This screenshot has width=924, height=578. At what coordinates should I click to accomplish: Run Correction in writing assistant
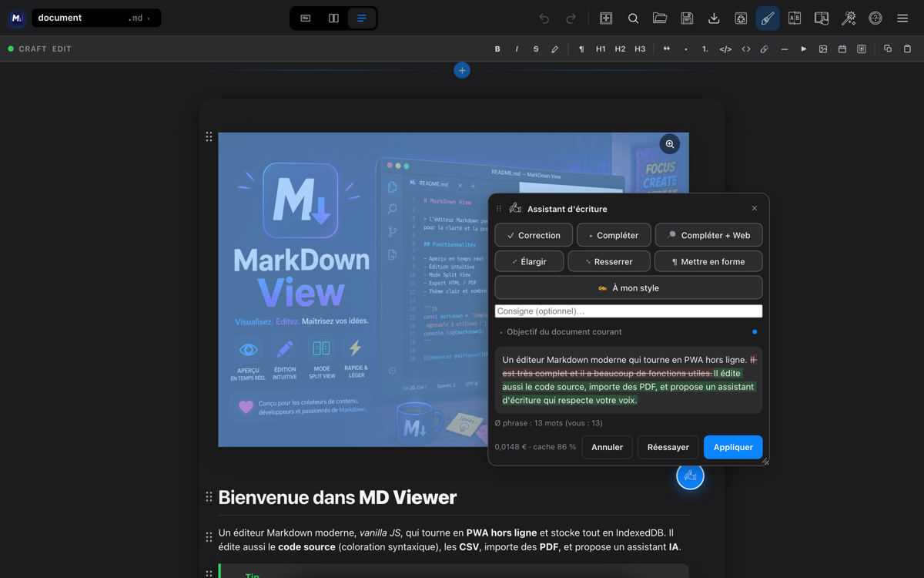[x=534, y=235]
